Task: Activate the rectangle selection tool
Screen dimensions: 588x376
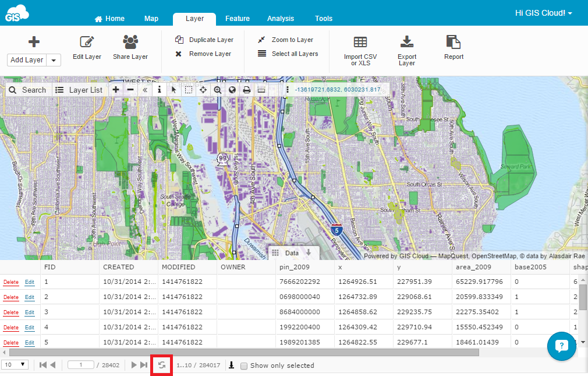Action: (189, 90)
